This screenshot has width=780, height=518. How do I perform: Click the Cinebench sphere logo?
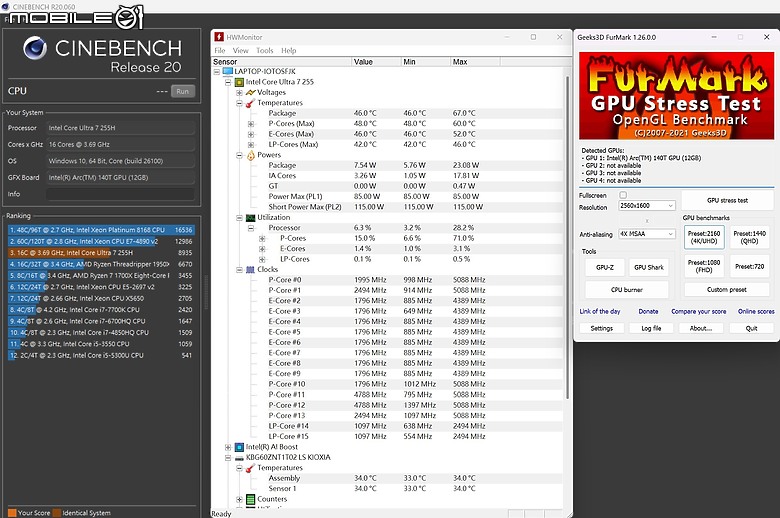[x=35, y=48]
